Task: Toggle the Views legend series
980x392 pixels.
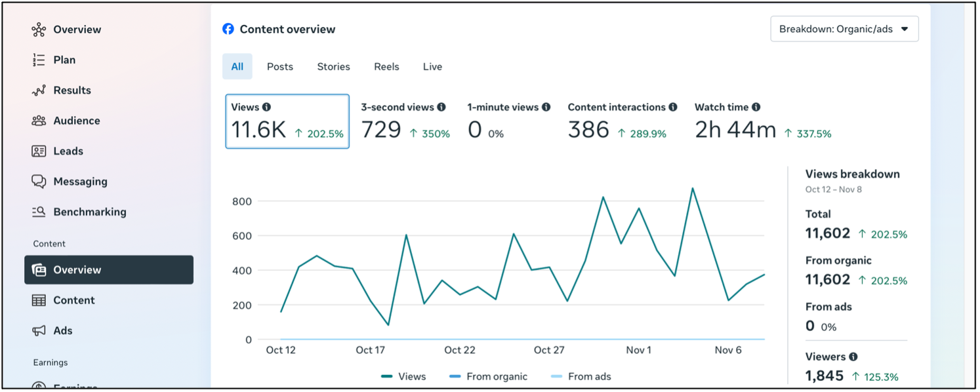Action: pyautogui.click(x=403, y=376)
